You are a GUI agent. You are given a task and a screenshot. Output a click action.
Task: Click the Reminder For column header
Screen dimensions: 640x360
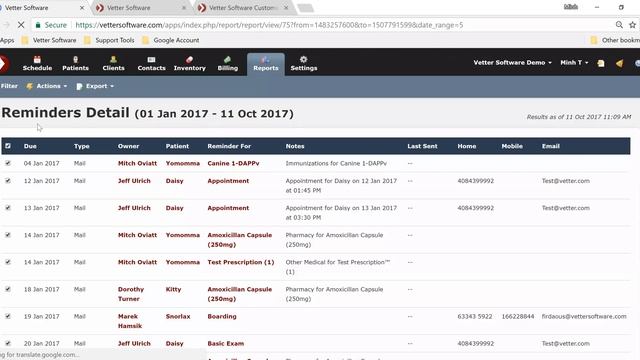coord(229,146)
